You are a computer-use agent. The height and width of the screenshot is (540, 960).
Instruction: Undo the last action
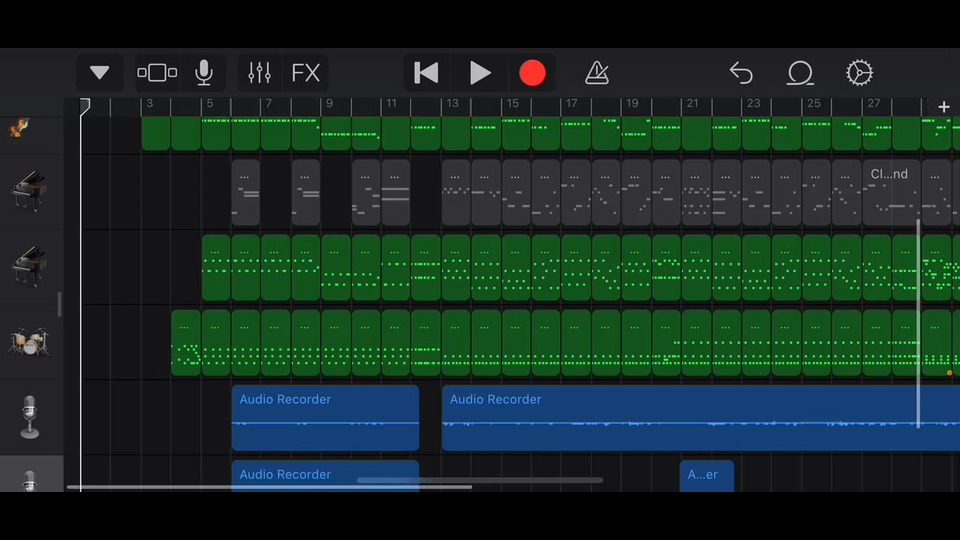coord(741,73)
